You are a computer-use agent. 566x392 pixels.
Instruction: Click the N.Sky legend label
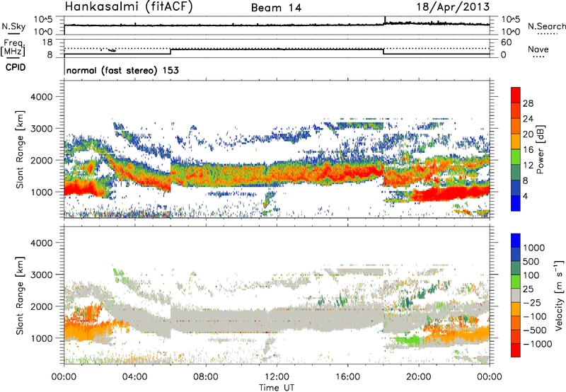point(13,26)
